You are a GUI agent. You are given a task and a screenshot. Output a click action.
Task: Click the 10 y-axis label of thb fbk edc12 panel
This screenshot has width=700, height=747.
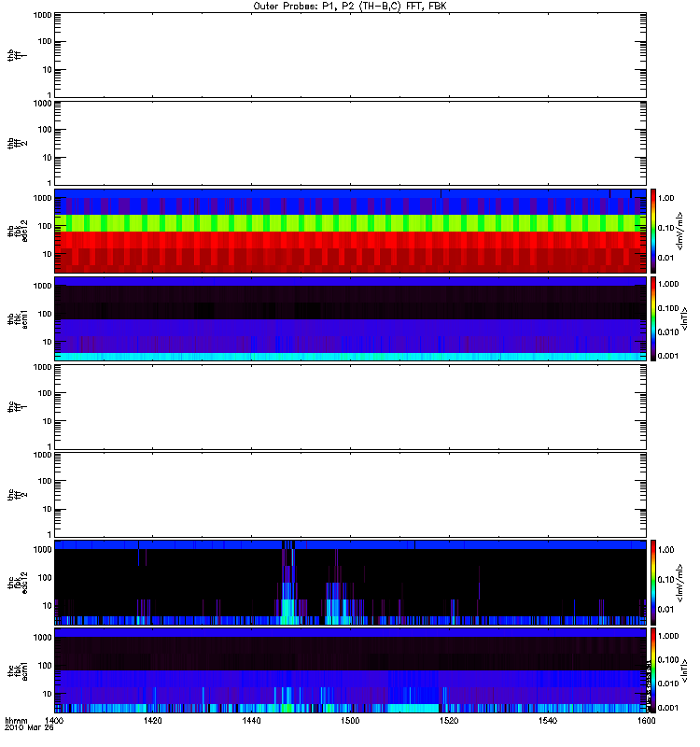tap(47, 254)
